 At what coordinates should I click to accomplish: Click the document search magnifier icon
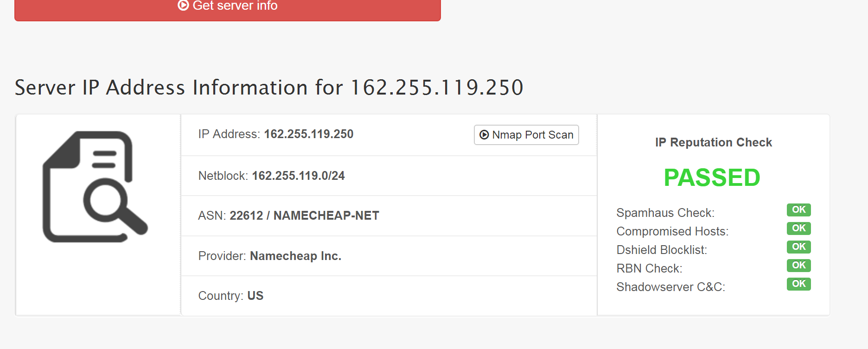[95, 187]
